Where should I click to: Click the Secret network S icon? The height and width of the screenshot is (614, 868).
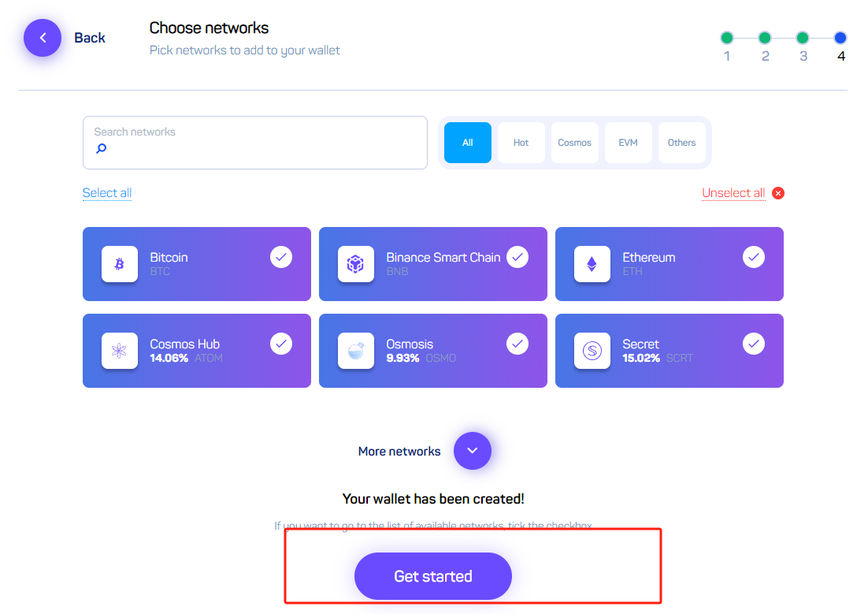coord(592,350)
